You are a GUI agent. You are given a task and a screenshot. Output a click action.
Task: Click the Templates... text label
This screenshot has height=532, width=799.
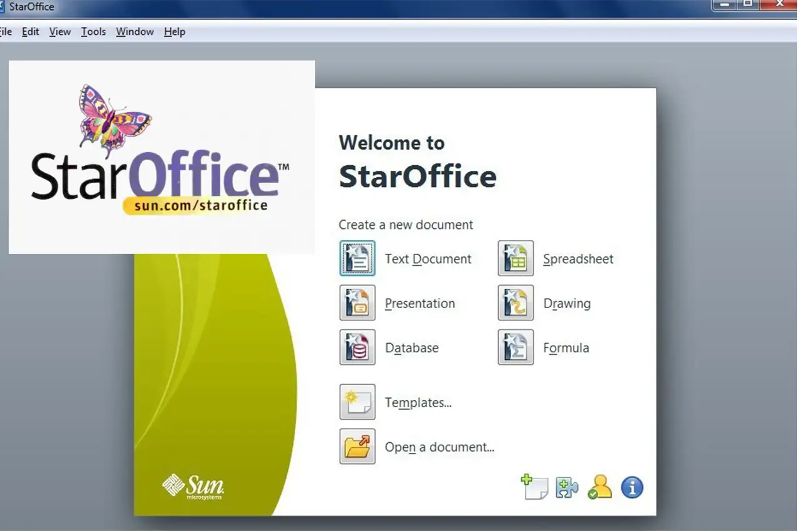coord(418,403)
